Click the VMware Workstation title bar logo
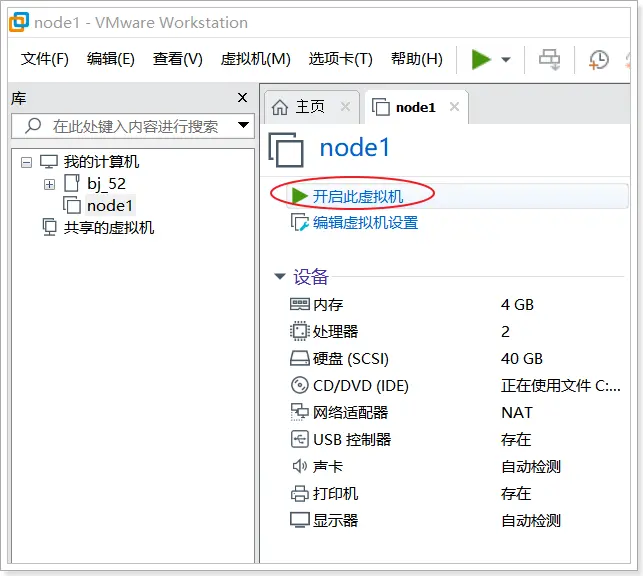643x576 pixels. coord(19,22)
